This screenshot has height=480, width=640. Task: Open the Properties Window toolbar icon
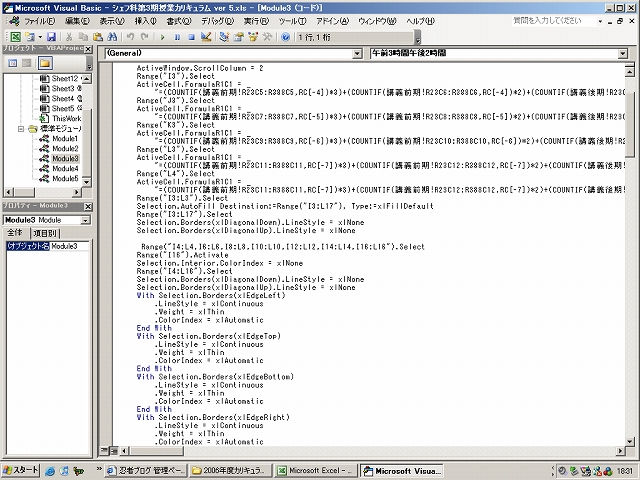[238, 37]
